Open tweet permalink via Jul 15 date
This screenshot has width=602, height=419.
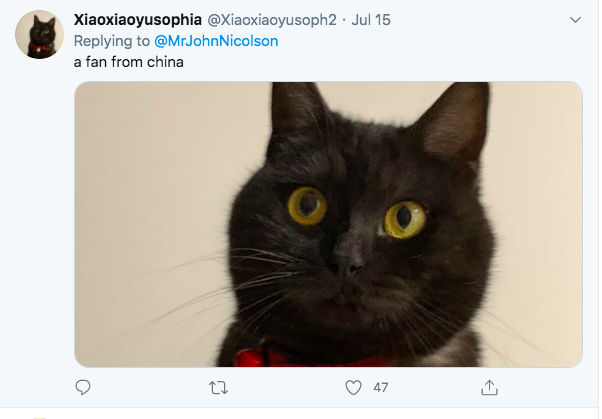tap(371, 20)
